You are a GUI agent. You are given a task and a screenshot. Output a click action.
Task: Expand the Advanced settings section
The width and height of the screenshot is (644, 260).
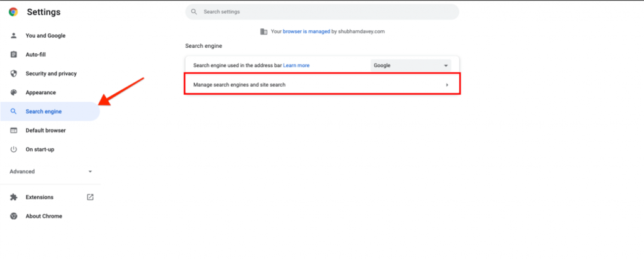tap(51, 171)
